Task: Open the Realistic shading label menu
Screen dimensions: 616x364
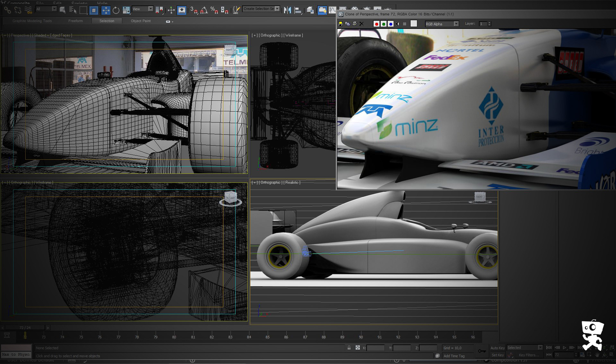Action: (292, 182)
